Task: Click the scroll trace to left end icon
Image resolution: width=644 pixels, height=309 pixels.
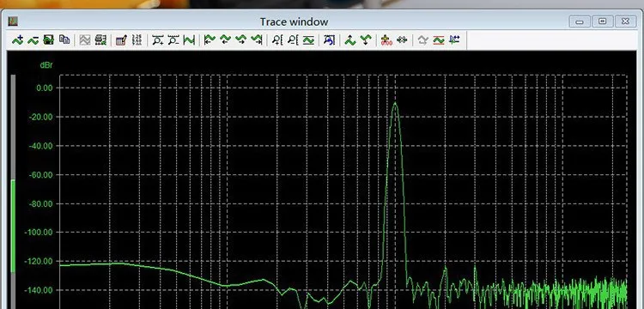Action: (210, 39)
